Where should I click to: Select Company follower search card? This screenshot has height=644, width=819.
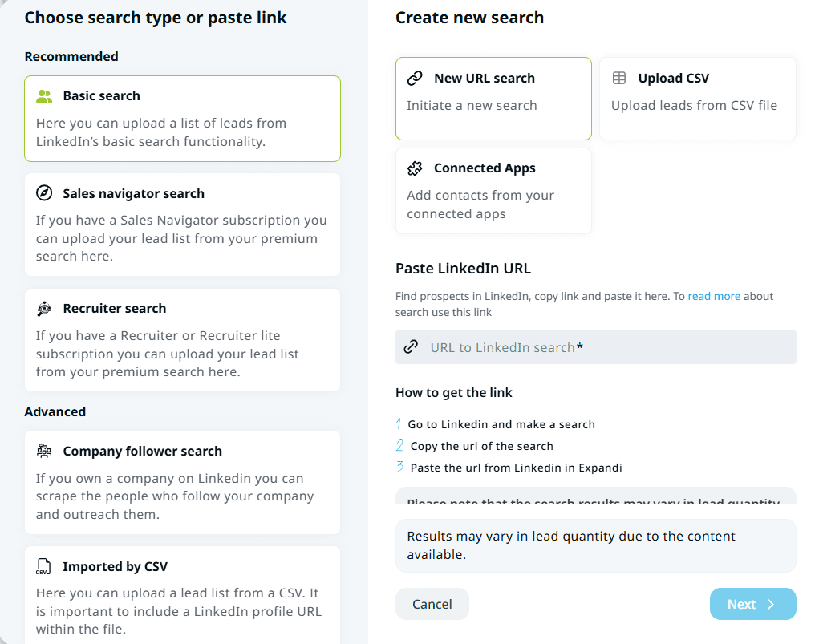(x=182, y=482)
